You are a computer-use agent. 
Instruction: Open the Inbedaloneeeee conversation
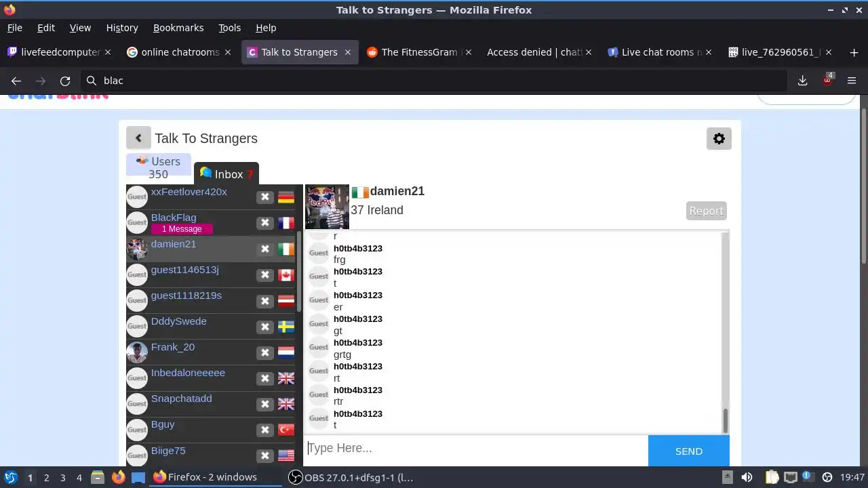click(188, 373)
